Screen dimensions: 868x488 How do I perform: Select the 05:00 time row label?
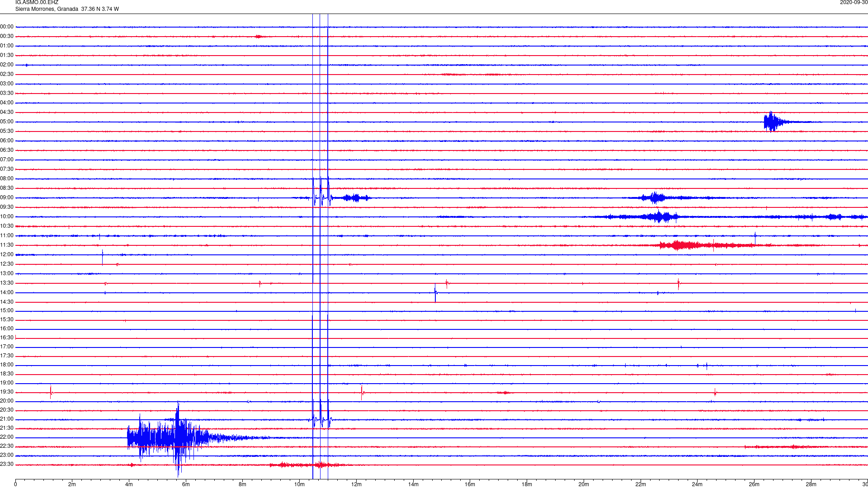point(7,122)
